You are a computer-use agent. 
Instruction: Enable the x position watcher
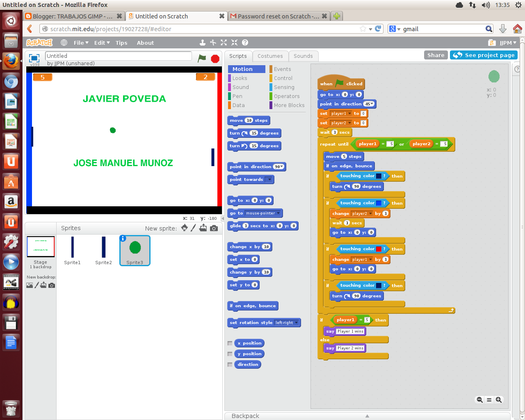tap(230, 343)
